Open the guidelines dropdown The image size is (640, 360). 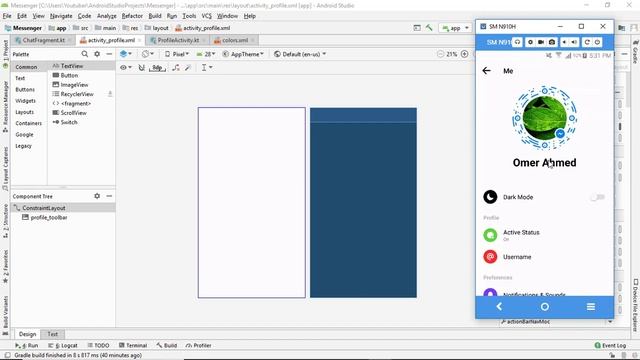207,67
